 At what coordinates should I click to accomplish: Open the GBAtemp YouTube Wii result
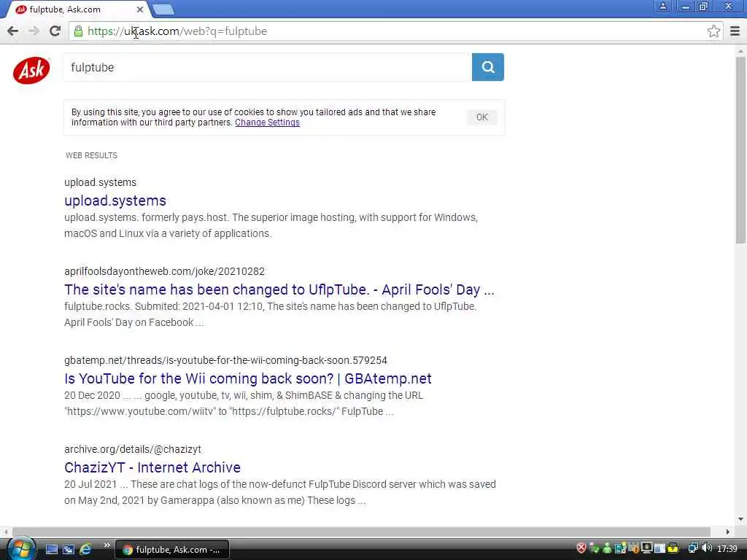[x=248, y=378]
